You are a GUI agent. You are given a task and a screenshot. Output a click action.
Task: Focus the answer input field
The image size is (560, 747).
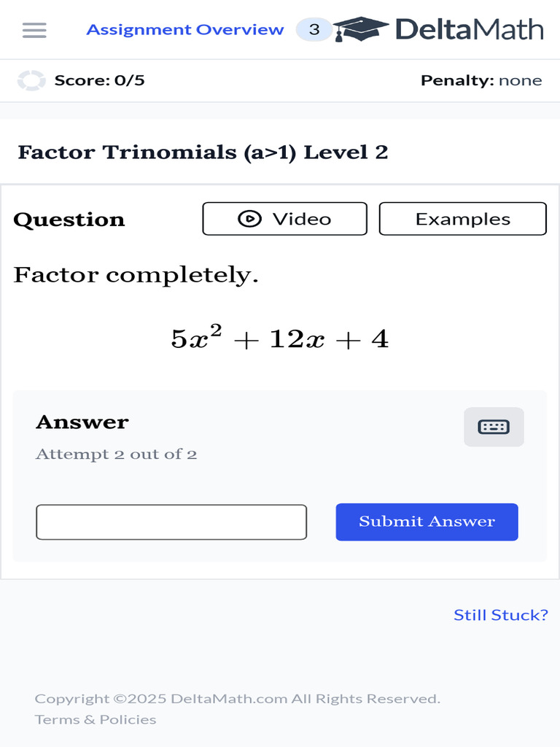pyautogui.click(x=171, y=522)
